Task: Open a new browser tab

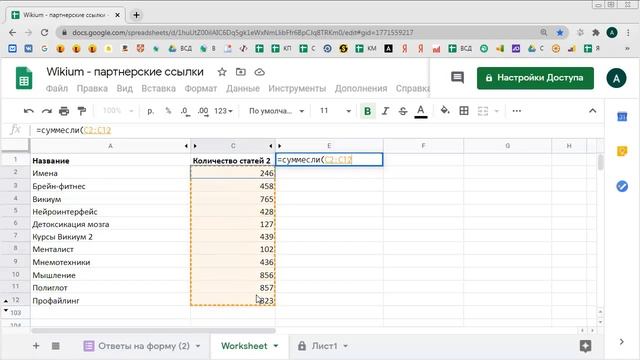Action: (136, 15)
